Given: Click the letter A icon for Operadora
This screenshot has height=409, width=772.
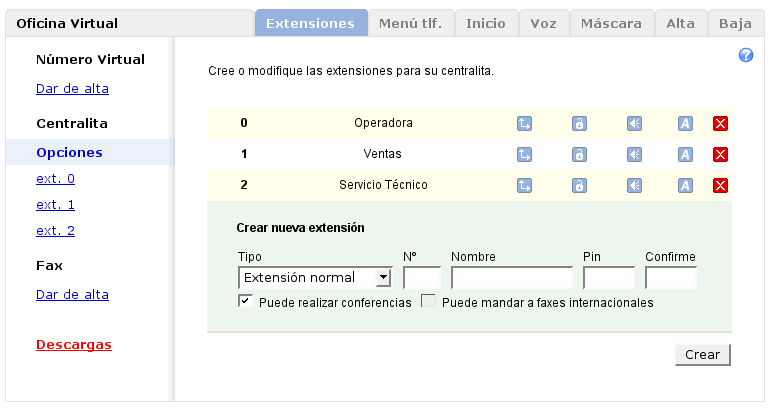Looking at the screenshot, I should pos(685,124).
